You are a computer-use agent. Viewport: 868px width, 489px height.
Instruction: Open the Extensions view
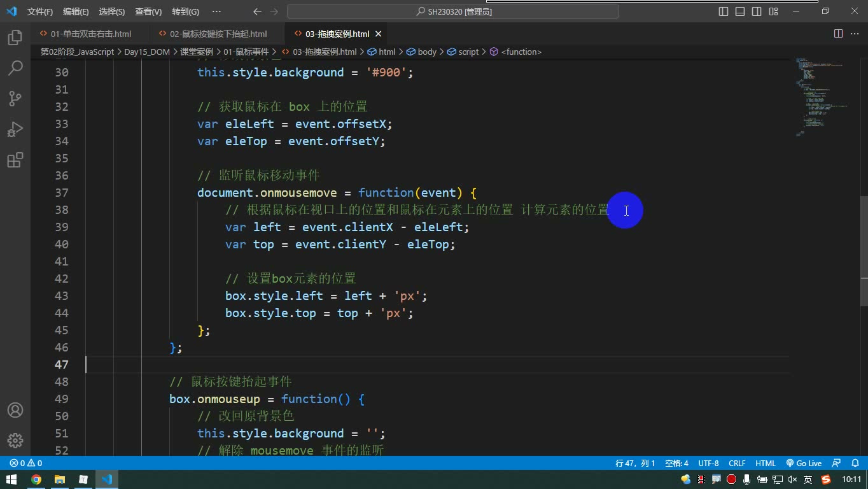point(15,160)
